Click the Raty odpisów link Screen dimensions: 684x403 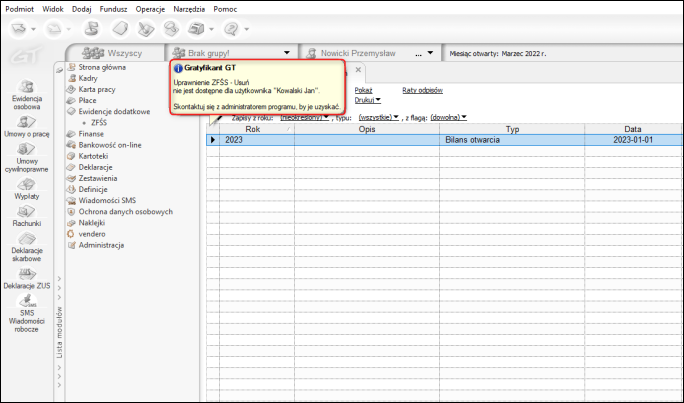(422, 90)
